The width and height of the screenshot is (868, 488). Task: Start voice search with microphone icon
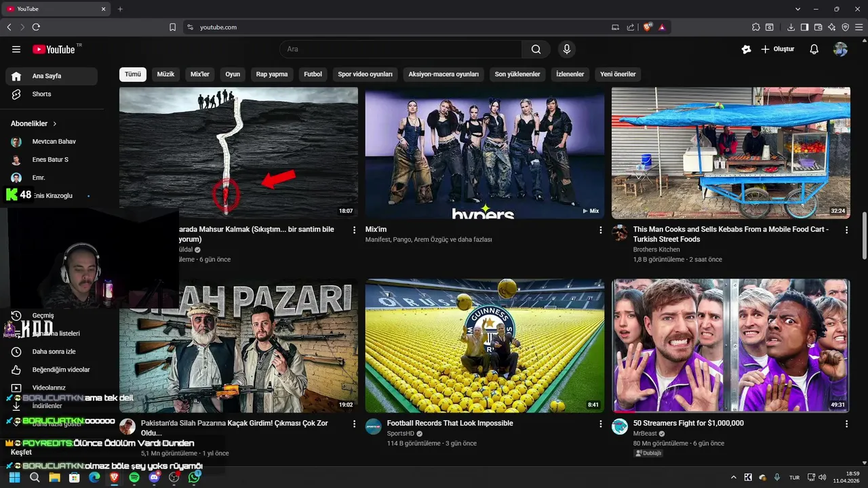[567, 49]
